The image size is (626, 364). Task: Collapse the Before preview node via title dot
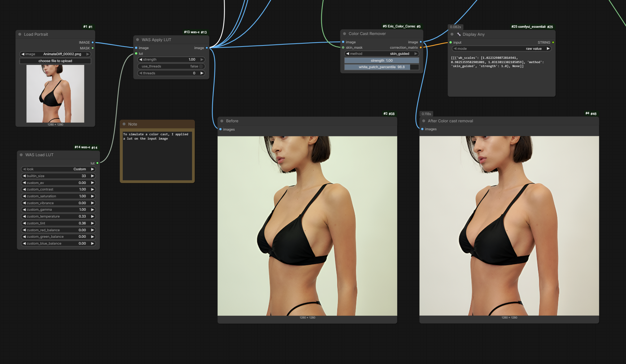[222, 121]
